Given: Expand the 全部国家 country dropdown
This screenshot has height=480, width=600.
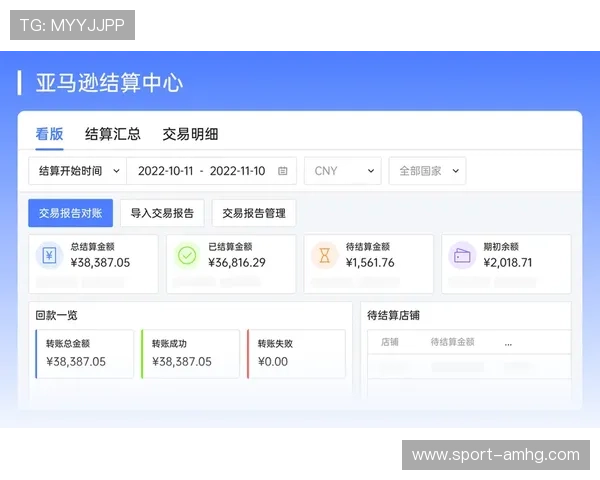Looking at the screenshot, I should (x=427, y=171).
